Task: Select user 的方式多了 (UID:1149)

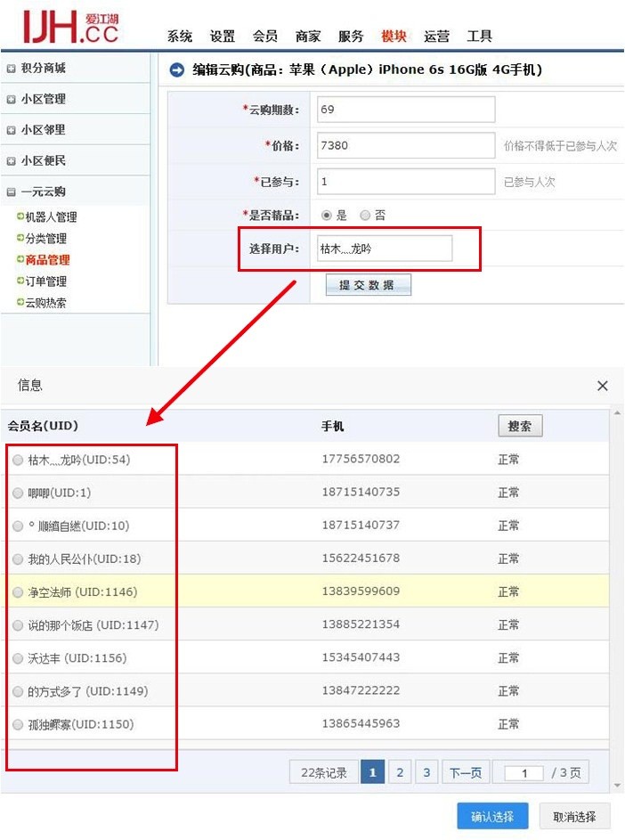Action: tap(18, 691)
